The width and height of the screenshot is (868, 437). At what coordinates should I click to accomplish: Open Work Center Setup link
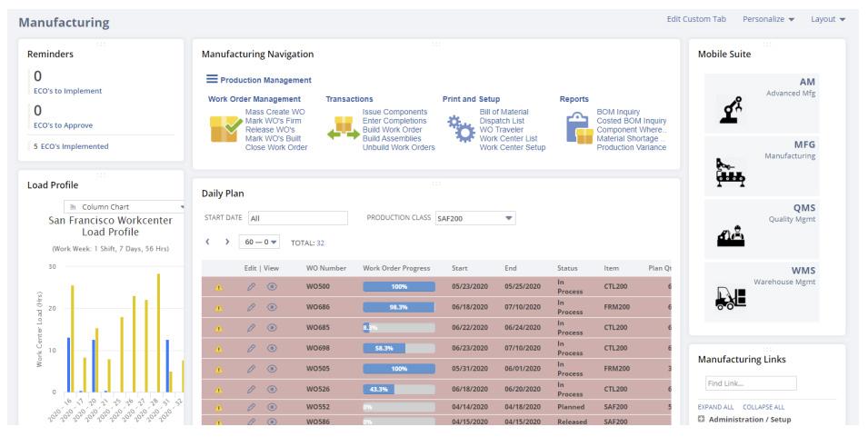pos(513,147)
